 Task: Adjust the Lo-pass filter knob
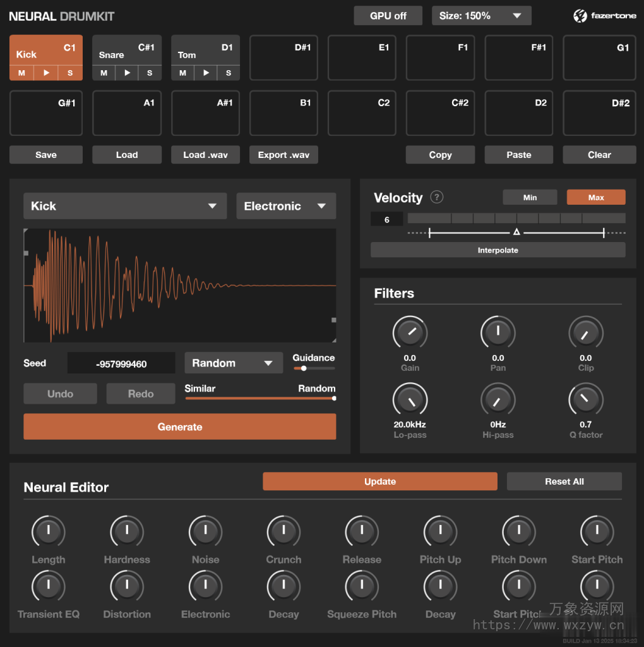[410, 399]
